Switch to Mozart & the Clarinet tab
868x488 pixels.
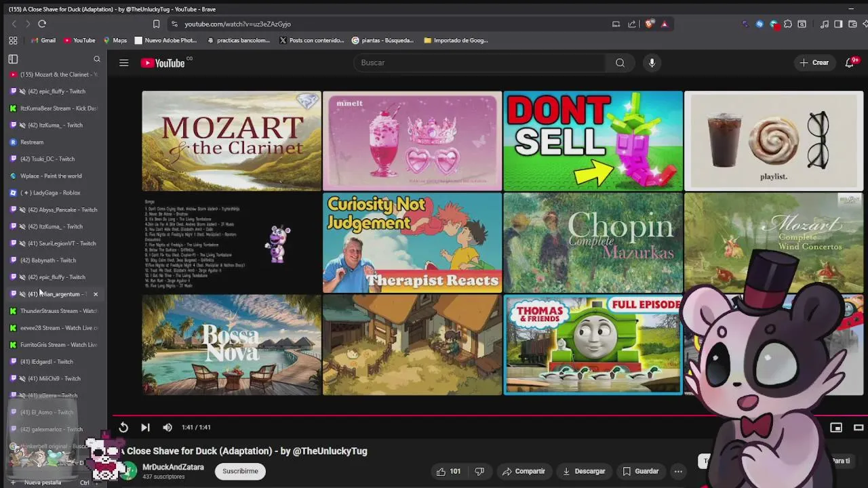pyautogui.click(x=54, y=75)
